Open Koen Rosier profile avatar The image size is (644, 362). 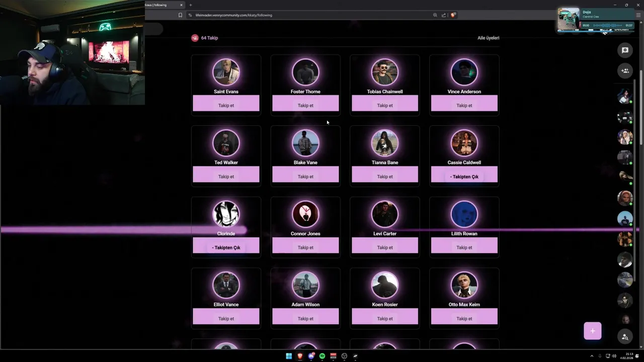pos(385,285)
